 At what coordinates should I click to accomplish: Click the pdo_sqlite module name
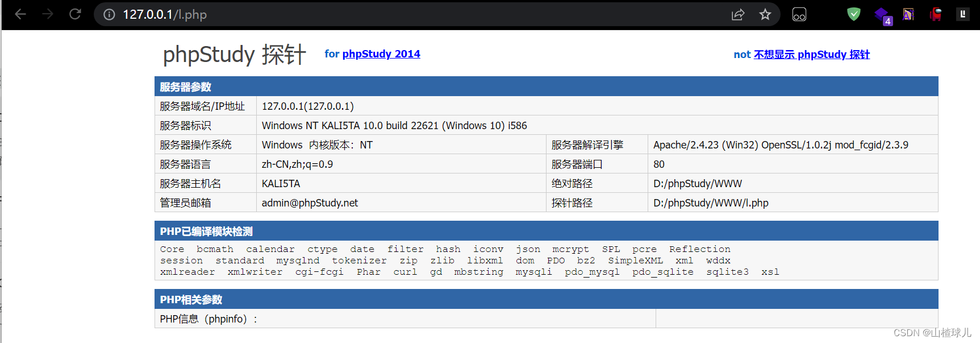point(663,272)
